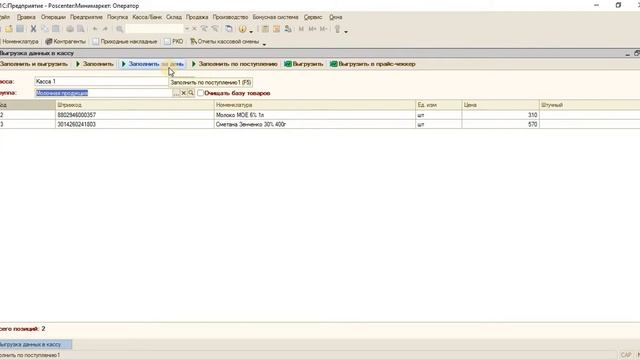
Task: Click the Find magnifier icon in main toolbar
Action: 120,29
